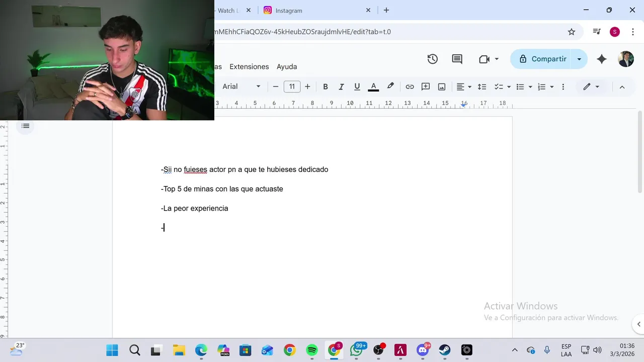644x362 pixels.
Task: Expand the meeting camera dropdown arrow
Action: click(497, 59)
